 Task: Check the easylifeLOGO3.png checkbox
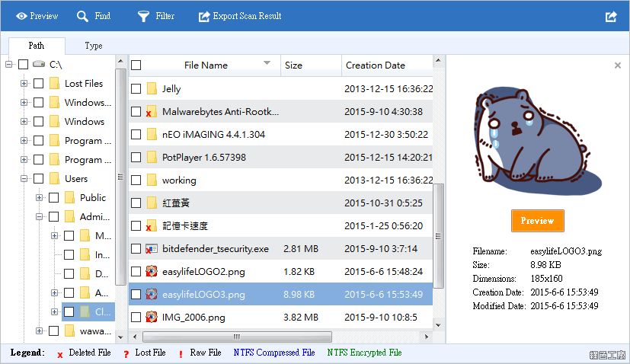[136, 295]
